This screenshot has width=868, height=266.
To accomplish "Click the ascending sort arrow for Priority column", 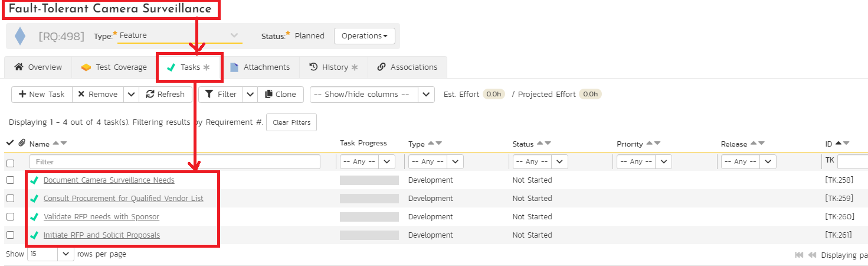I will [649, 144].
